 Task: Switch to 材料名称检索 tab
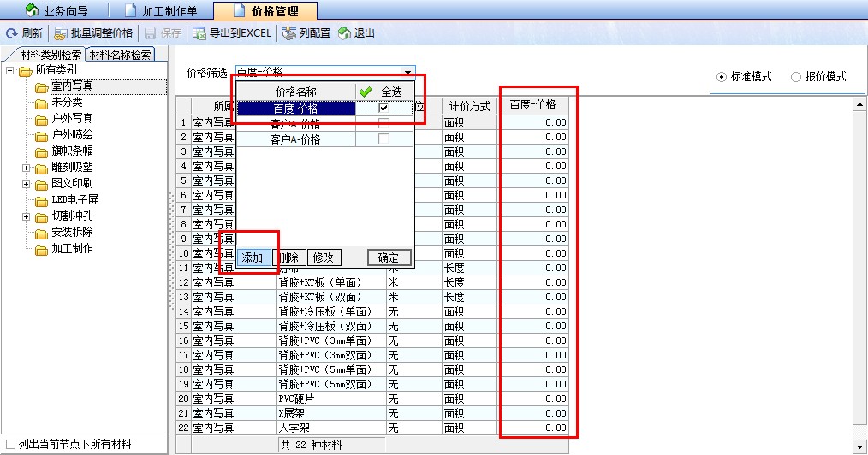coord(121,56)
